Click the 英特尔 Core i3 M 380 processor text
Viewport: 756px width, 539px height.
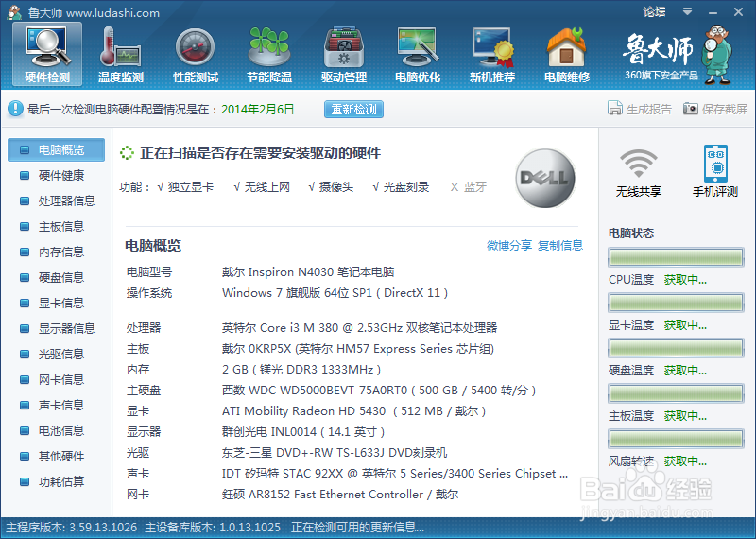[x=359, y=328]
